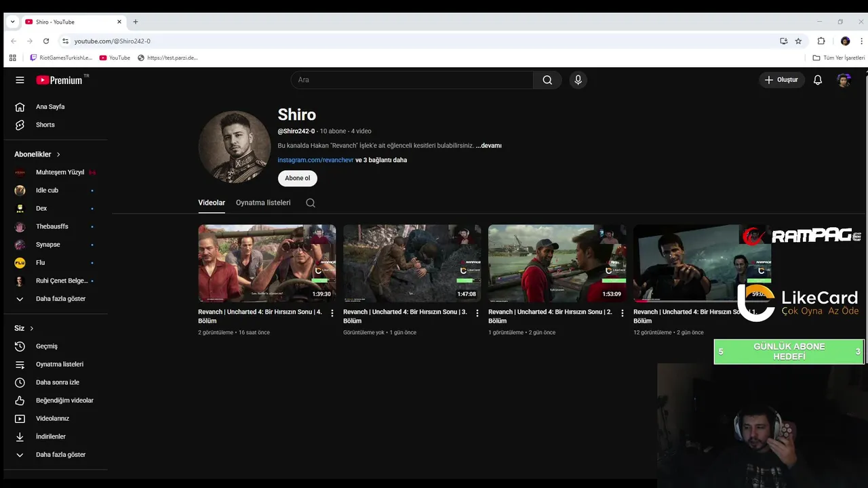Subscribe with the Abone ol button
Image resolution: width=868 pixels, height=488 pixels.
click(x=298, y=178)
